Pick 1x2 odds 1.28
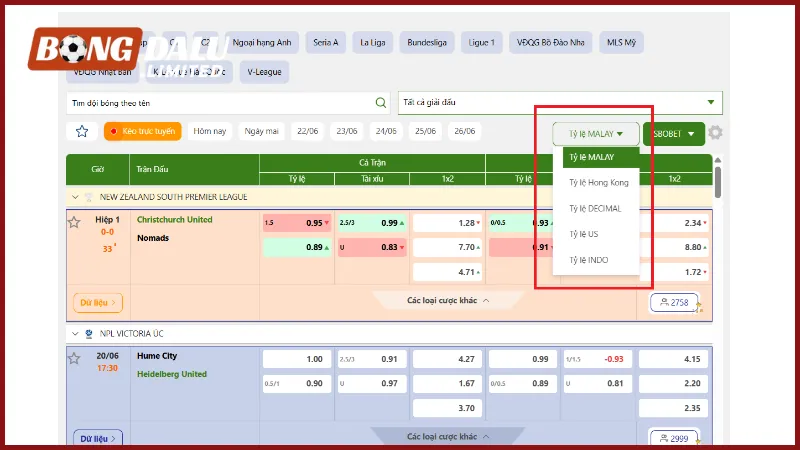Viewport: 800px width, 450px height. (447, 223)
